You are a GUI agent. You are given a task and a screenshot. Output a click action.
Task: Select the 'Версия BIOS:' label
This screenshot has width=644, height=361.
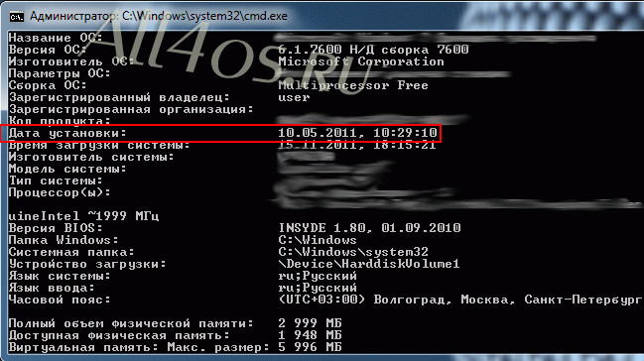[56, 228]
